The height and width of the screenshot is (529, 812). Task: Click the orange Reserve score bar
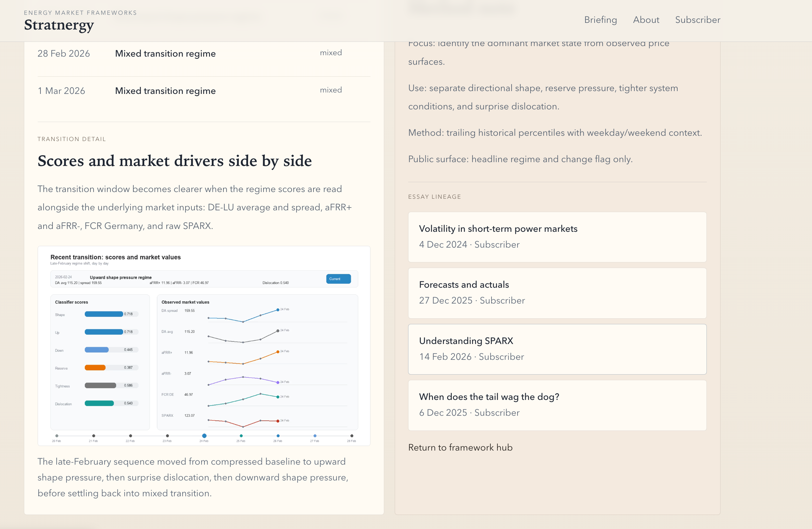tap(95, 368)
